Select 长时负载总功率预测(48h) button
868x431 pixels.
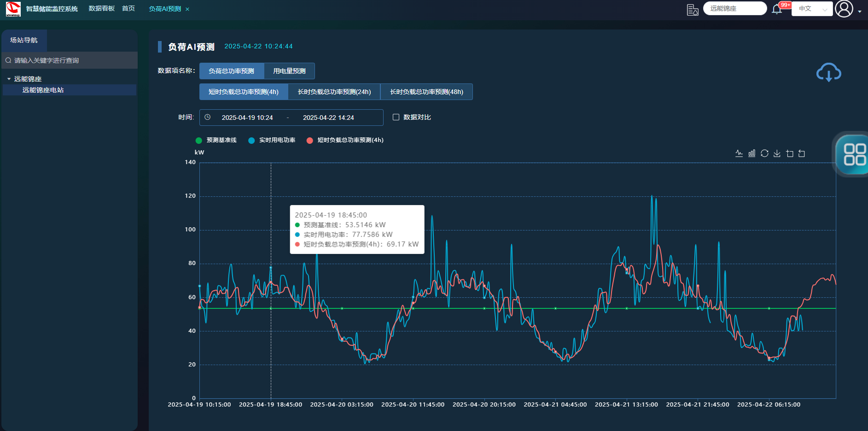(426, 92)
